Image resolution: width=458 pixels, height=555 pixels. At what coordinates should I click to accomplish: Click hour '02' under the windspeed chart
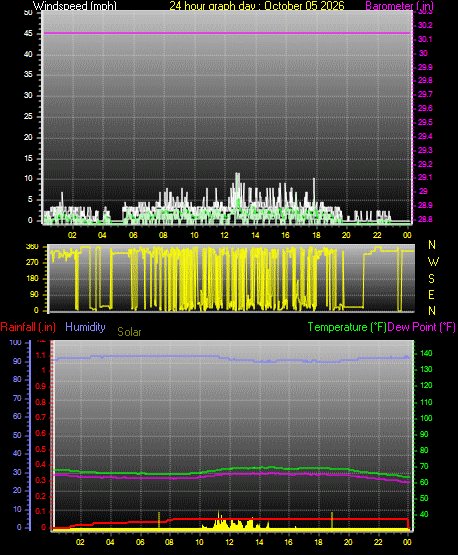click(72, 235)
